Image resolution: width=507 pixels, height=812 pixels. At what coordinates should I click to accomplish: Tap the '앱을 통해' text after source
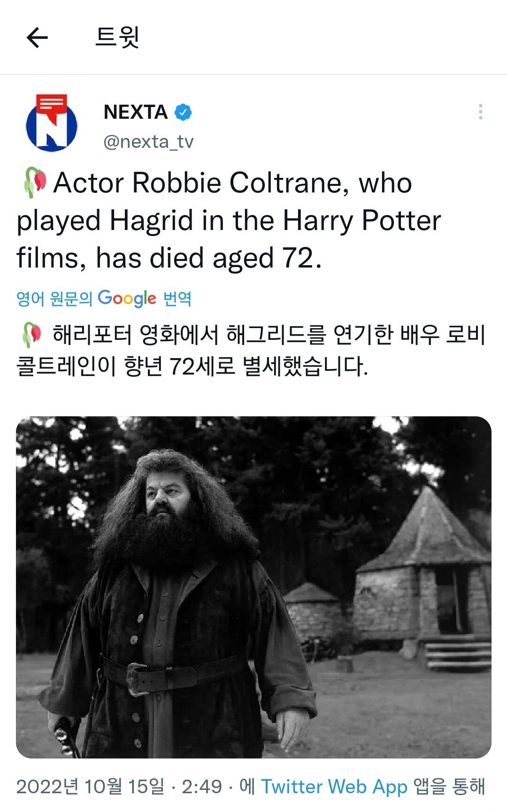coord(449,787)
